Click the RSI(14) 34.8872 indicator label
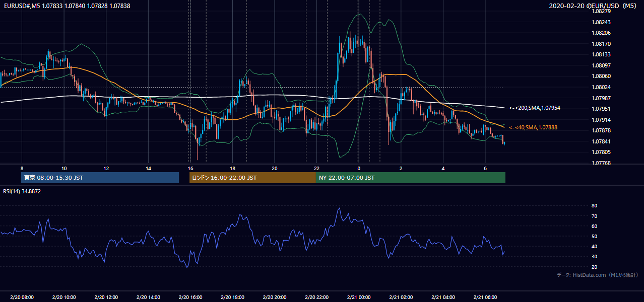The image size is (644, 302). [x=21, y=192]
